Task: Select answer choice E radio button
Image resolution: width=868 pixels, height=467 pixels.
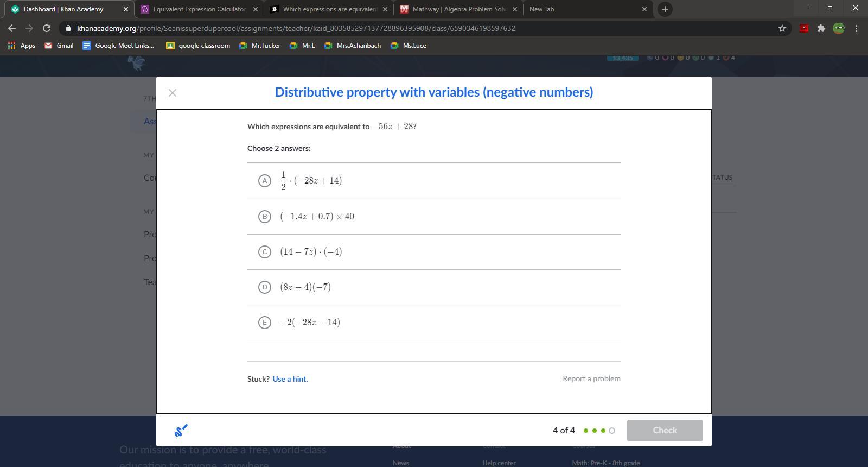Action: [264, 323]
